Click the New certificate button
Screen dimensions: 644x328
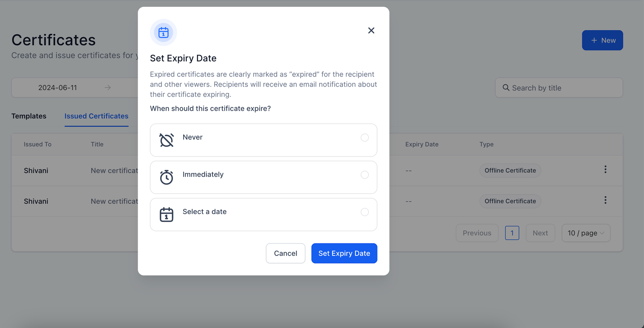point(602,40)
